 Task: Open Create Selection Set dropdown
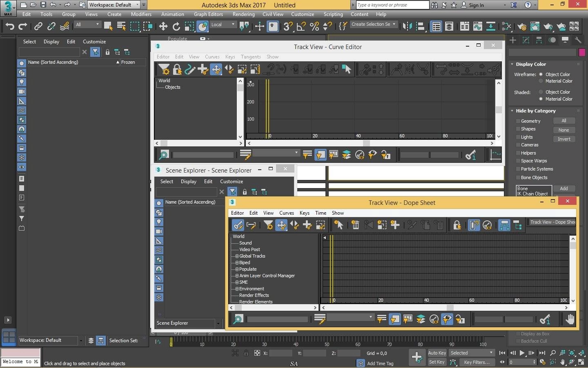373,24
